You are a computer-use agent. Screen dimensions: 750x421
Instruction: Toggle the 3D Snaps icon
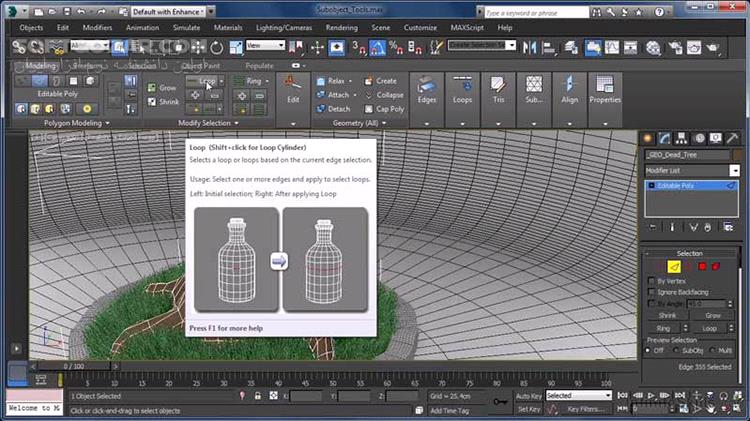(x=359, y=47)
